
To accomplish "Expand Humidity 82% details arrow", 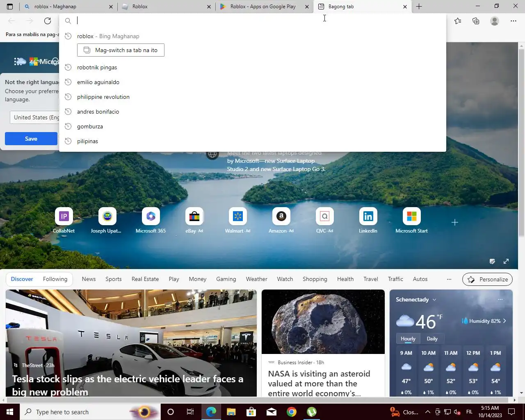I will (x=504, y=321).
